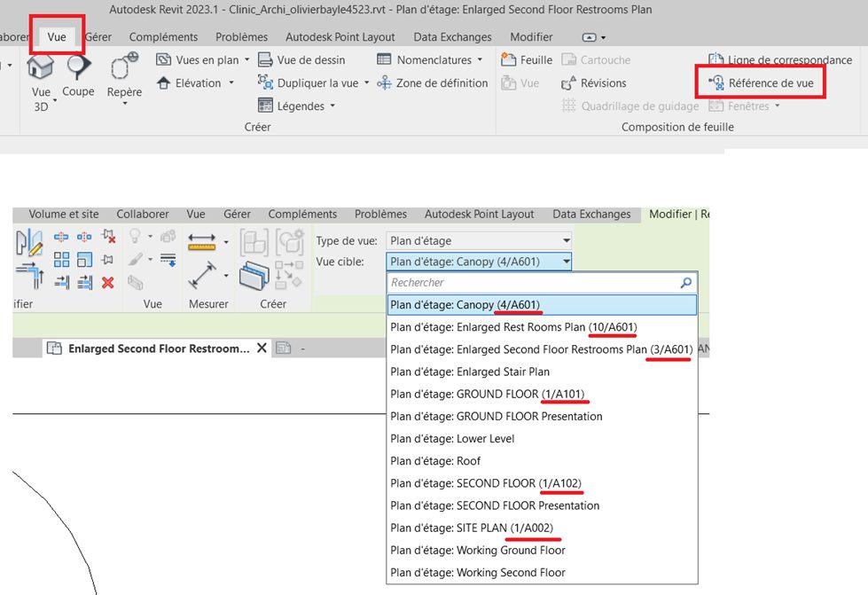
Task: Choose Working Second Floor view
Action: click(542, 573)
